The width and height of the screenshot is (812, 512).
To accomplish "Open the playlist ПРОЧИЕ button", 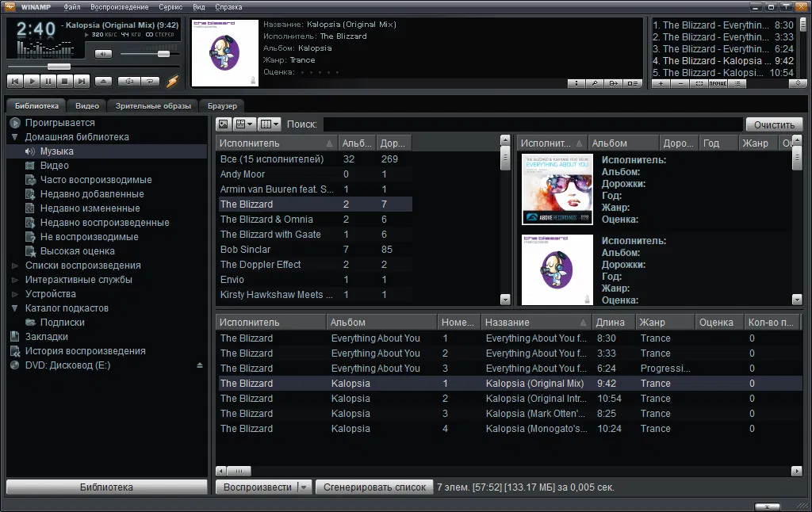I will pyautogui.click(x=718, y=83).
